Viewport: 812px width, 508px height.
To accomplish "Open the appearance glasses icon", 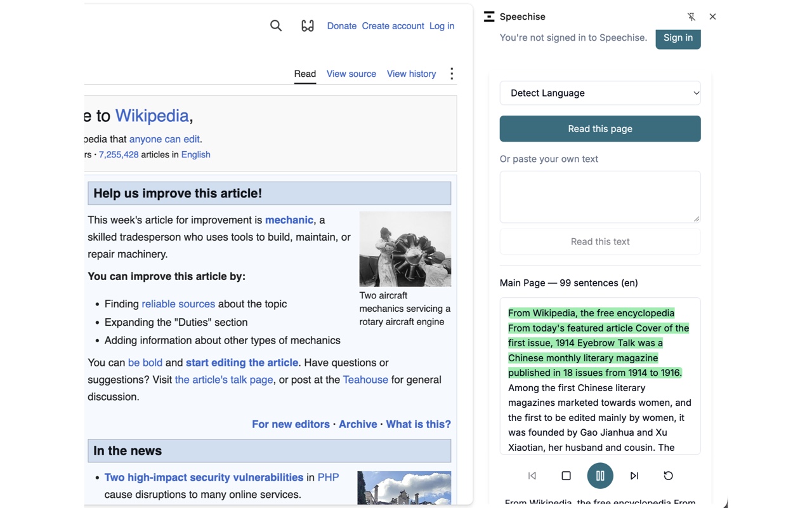I will [x=308, y=26].
